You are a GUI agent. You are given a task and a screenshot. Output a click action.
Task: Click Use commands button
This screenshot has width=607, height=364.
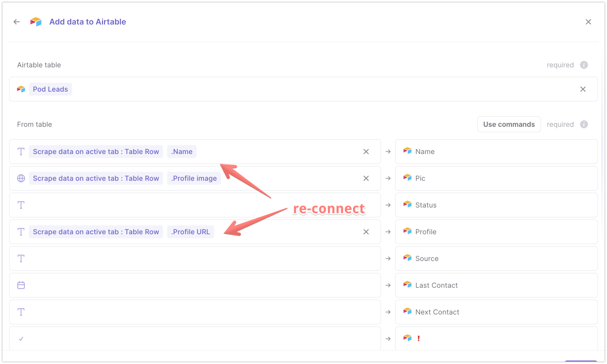coord(509,124)
